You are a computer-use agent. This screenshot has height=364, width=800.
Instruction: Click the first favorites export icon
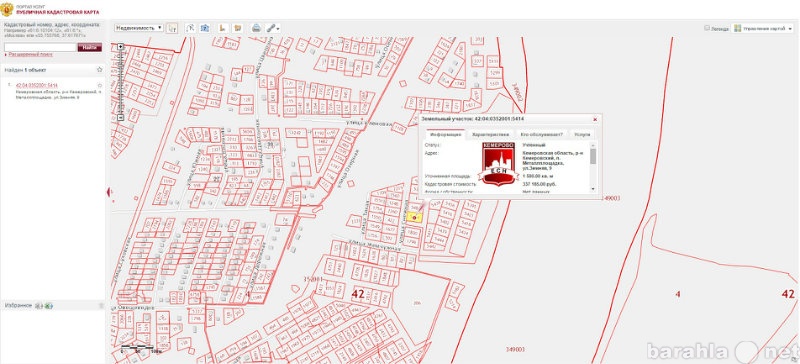(38, 306)
